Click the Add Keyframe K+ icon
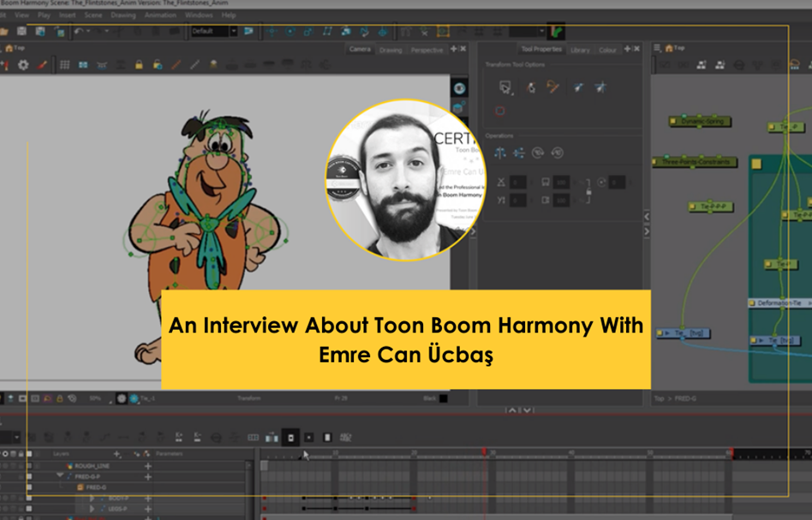The width and height of the screenshot is (812, 520). (179, 437)
